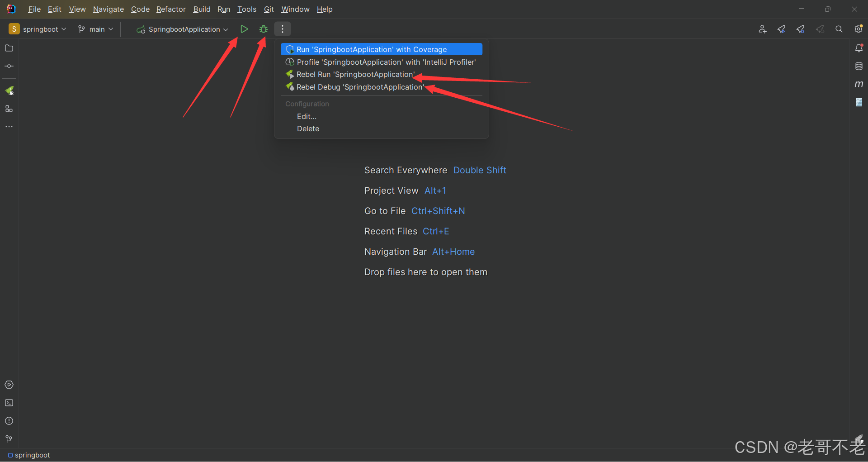
Task: Open the JRebel panel in left sidebar
Action: [9, 90]
